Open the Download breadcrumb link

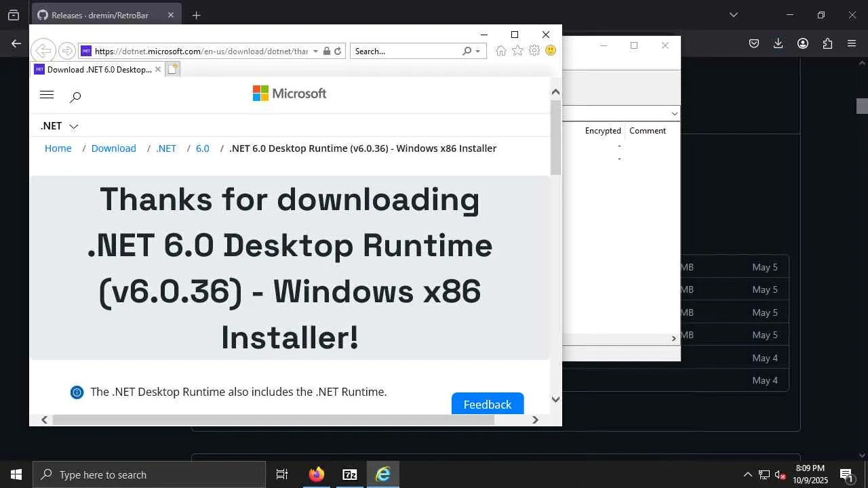(x=113, y=148)
